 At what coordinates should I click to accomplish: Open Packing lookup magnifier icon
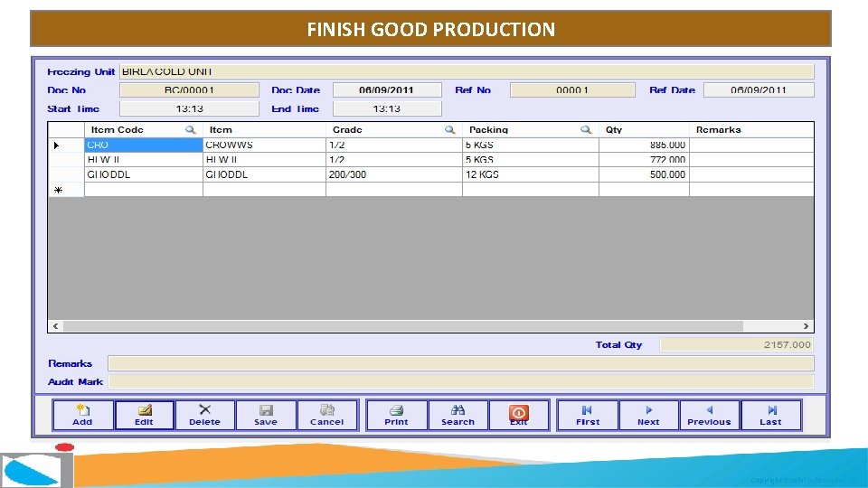pos(586,129)
